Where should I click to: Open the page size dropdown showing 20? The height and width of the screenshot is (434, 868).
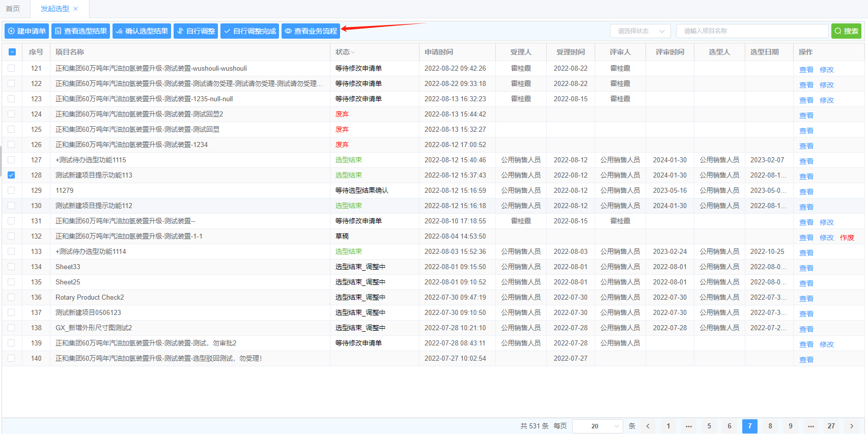(597, 426)
